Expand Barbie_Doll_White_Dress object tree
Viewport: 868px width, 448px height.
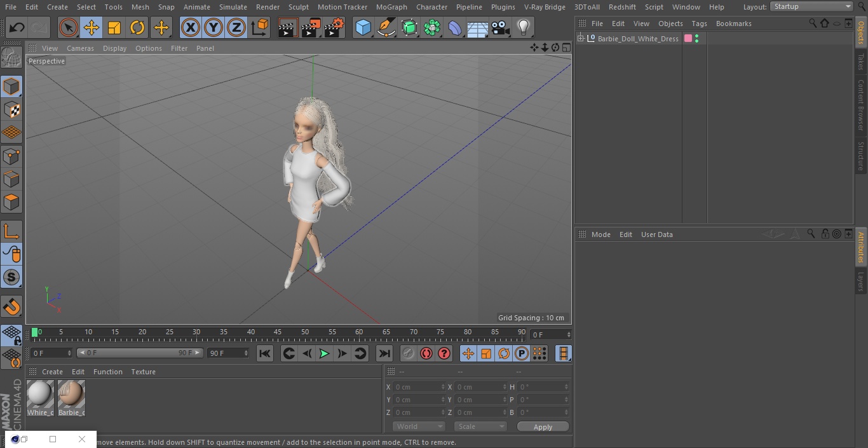[x=580, y=39]
